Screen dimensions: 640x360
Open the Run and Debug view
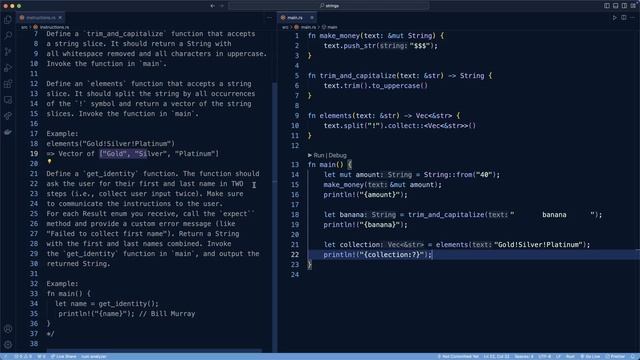[8, 68]
